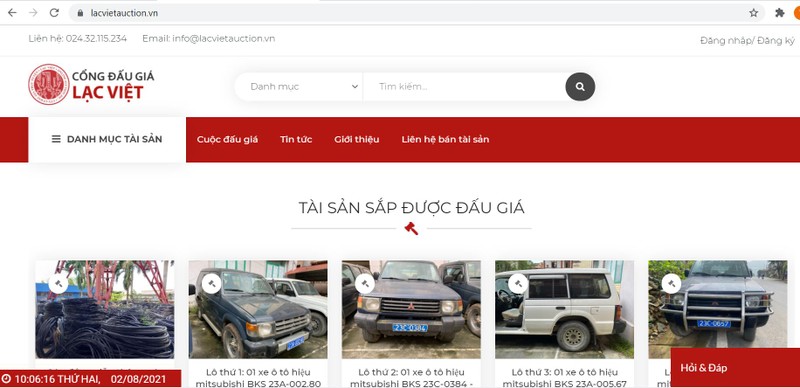Click the browser forward arrow
The image size is (800, 388).
(33, 13)
